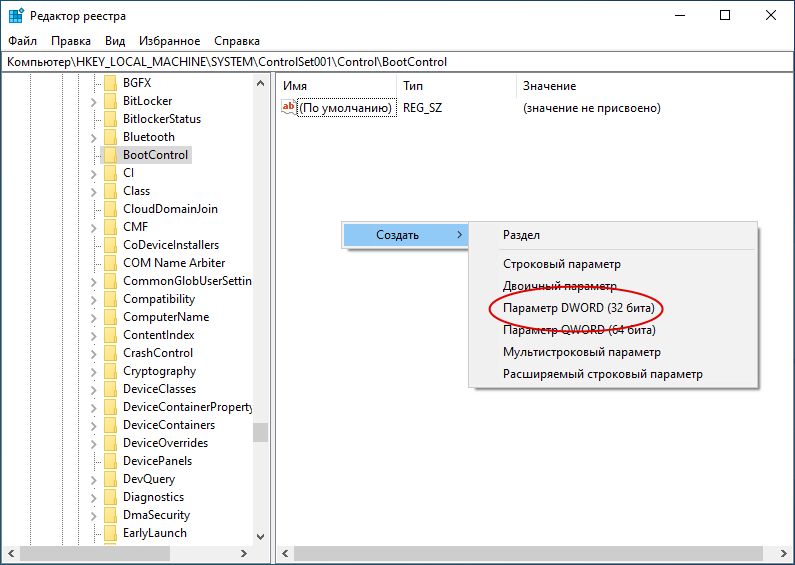Click the (значение не присвоено) cell
Image resolution: width=795 pixels, height=565 pixels.
(592, 108)
